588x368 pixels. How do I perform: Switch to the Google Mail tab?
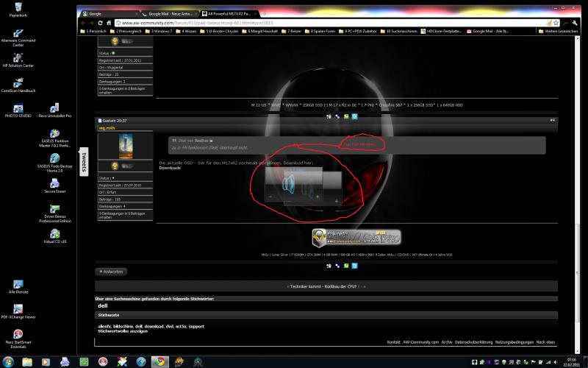click(x=169, y=14)
